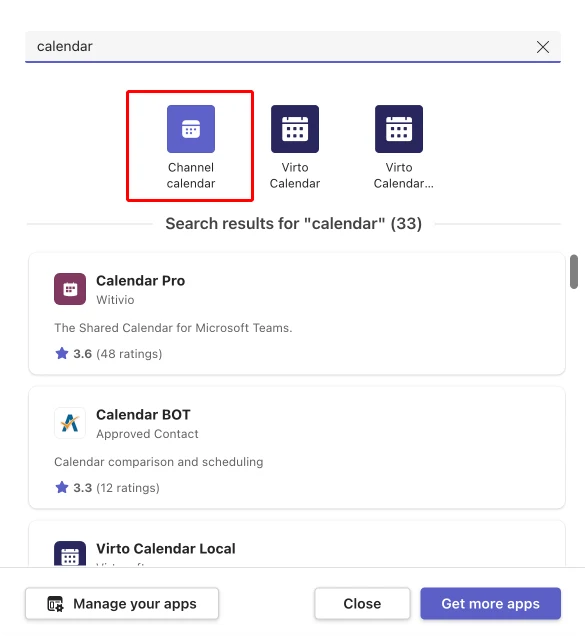This screenshot has width=585, height=636.
Task: Click The Shared Calendar for Microsoft Teams description
Action: 173,328
